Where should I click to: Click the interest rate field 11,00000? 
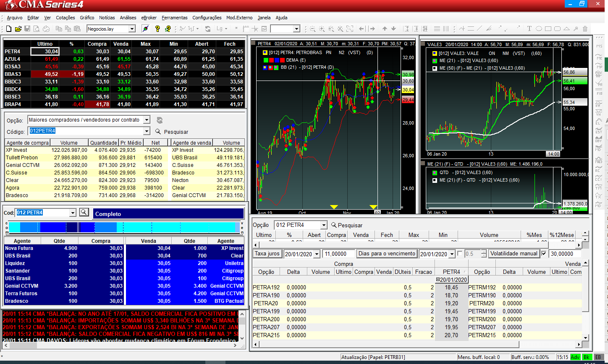click(x=338, y=254)
